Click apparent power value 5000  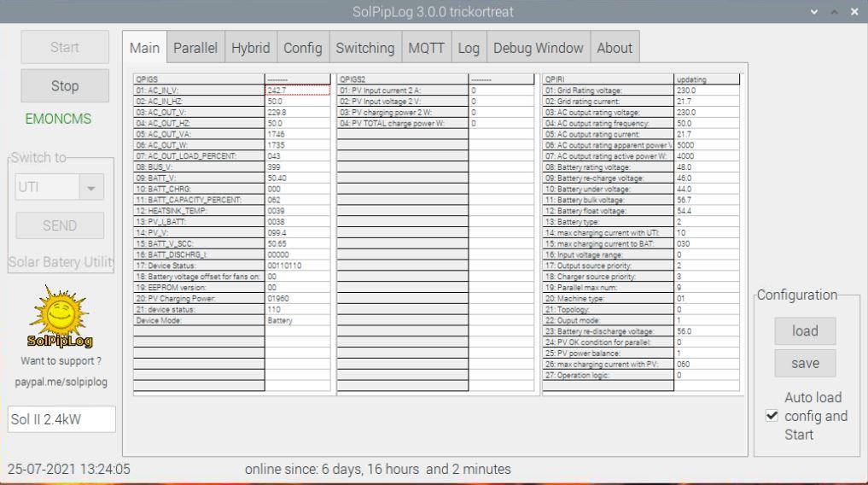(x=707, y=145)
